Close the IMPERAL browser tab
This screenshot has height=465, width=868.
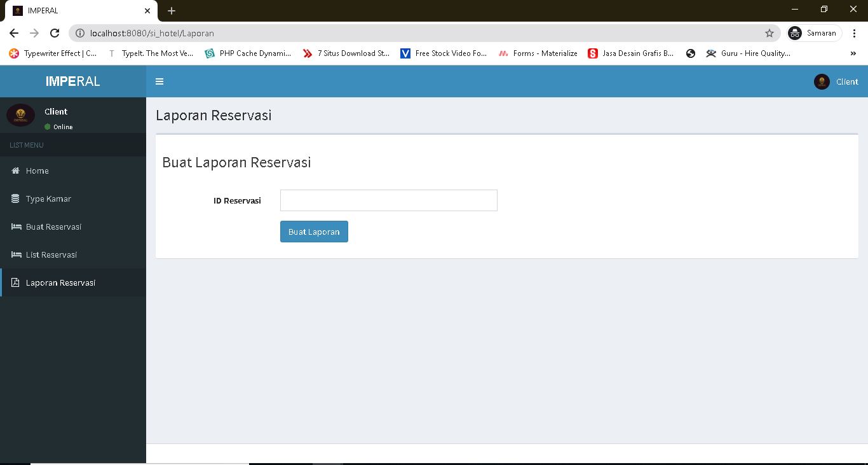(x=147, y=11)
